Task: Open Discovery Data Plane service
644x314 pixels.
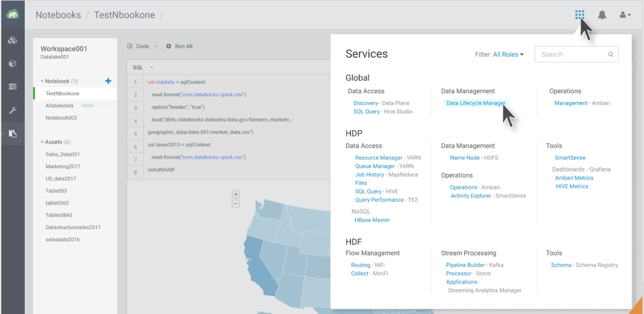Action: coord(366,103)
